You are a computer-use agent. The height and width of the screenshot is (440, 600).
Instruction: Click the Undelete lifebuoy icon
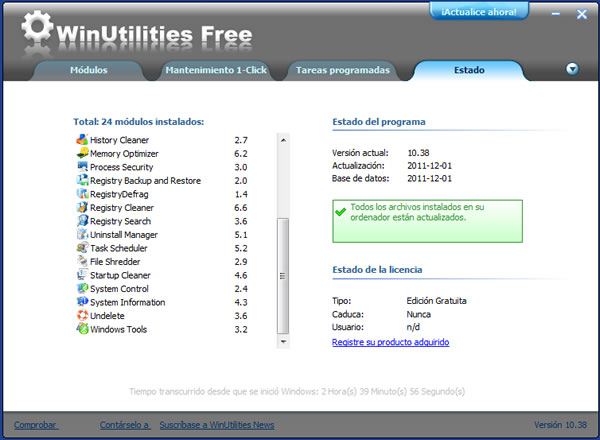click(x=82, y=315)
